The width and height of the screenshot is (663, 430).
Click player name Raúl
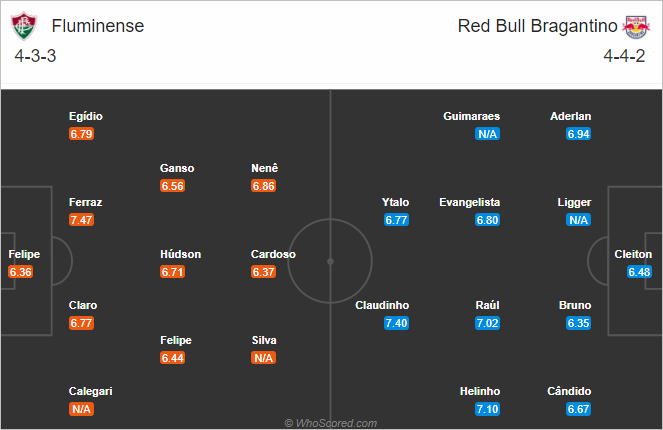point(488,305)
